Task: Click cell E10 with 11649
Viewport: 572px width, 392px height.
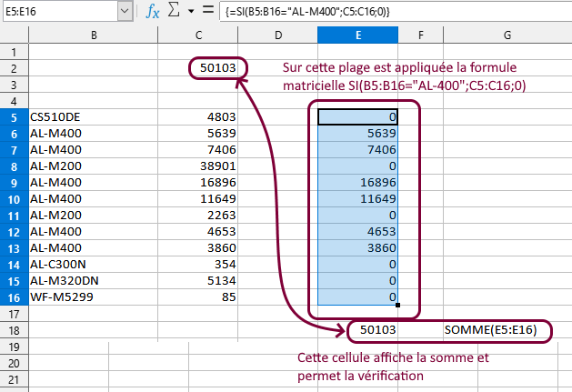Action: tap(358, 199)
